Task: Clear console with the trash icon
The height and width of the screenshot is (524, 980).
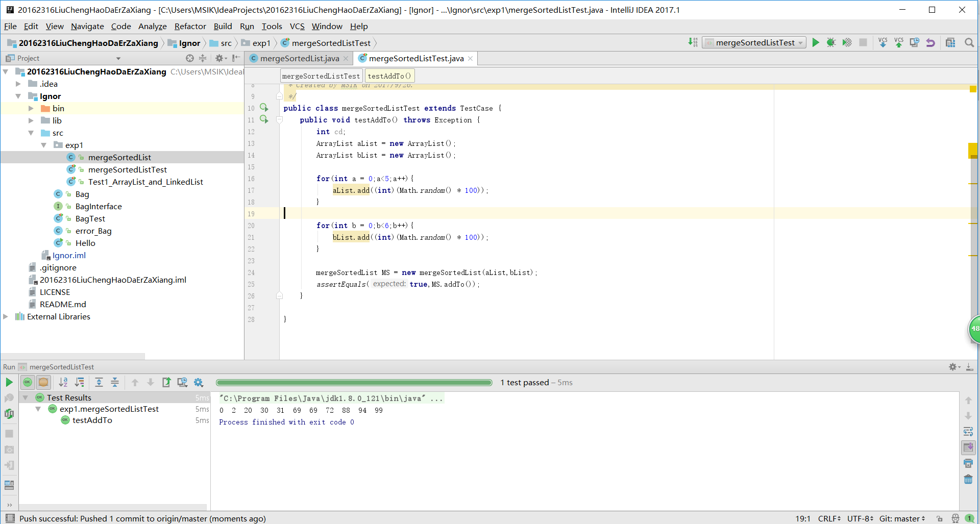Action: coord(968,479)
